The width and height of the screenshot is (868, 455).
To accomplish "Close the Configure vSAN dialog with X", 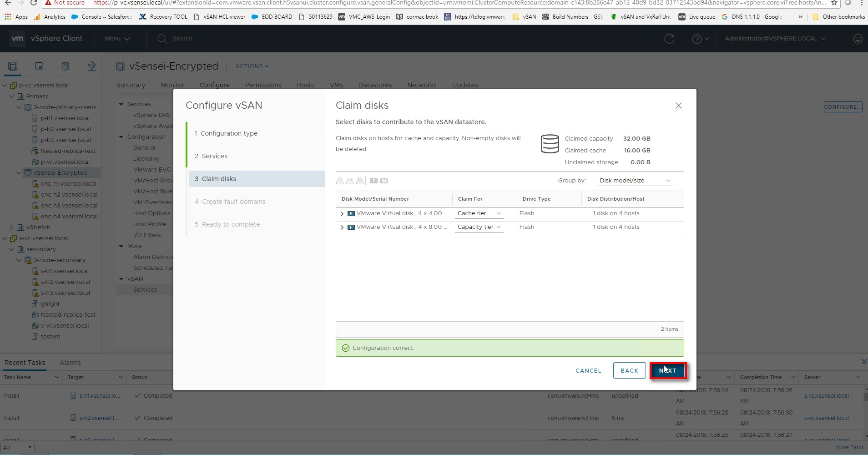I will click(x=678, y=106).
